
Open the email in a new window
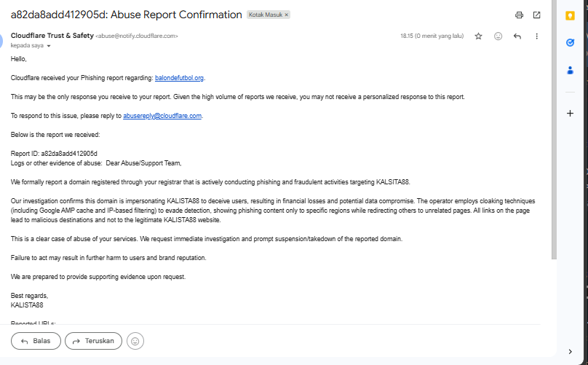[536, 15]
